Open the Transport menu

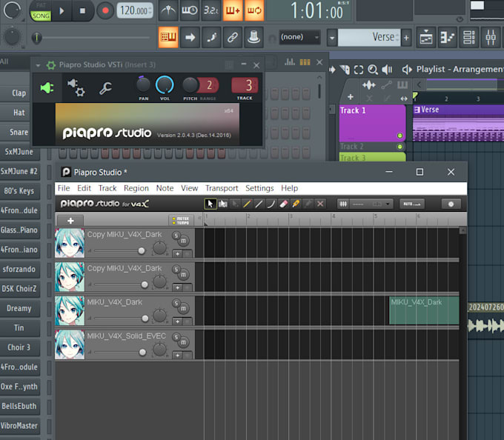pyautogui.click(x=222, y=188)
